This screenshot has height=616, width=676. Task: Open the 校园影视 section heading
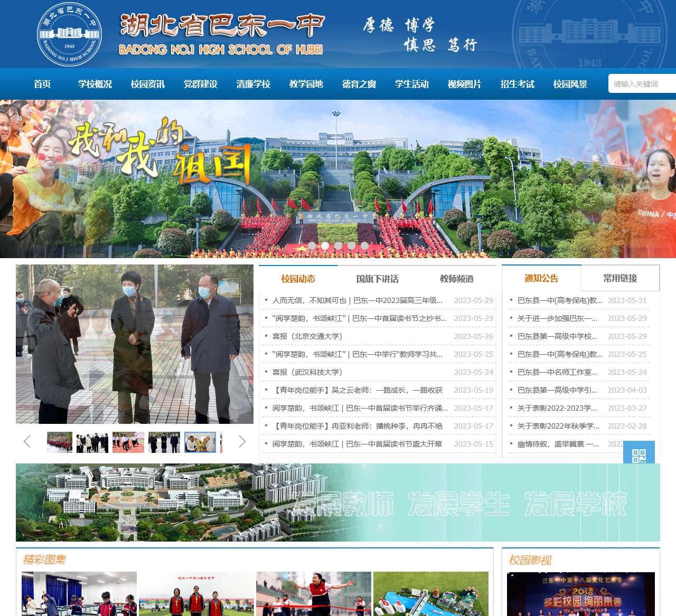point(530,560)
